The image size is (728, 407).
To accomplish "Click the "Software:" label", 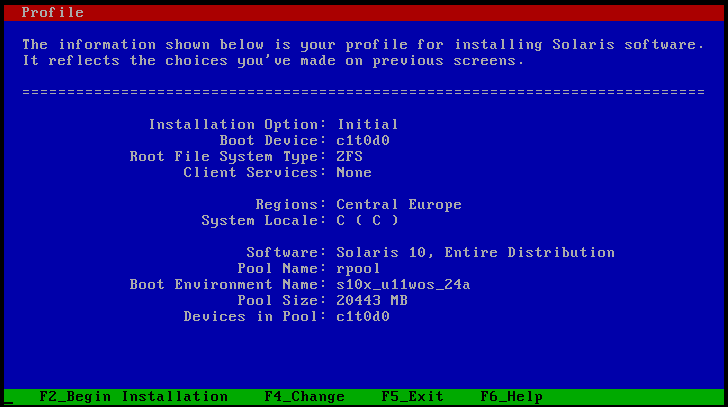I will click(x=286, y=252).
